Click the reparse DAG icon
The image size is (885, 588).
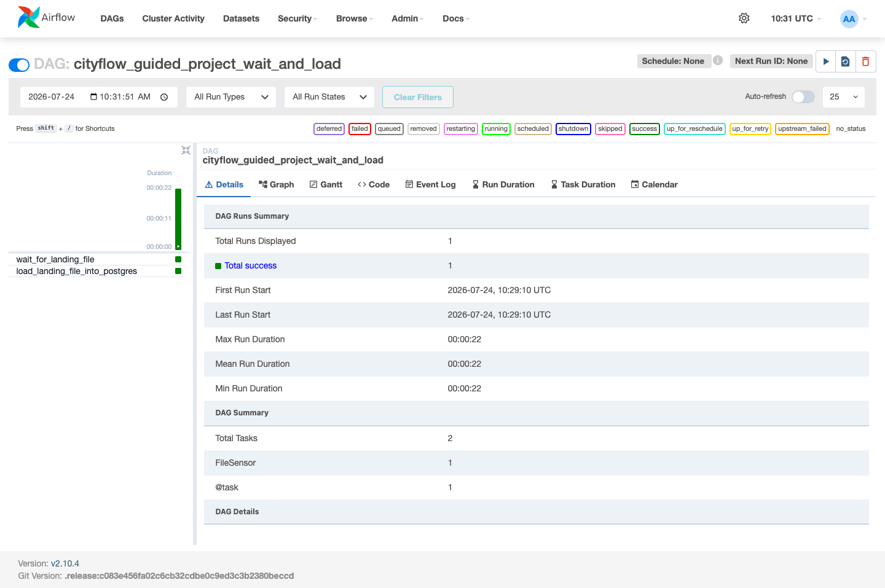pos(846,61)
